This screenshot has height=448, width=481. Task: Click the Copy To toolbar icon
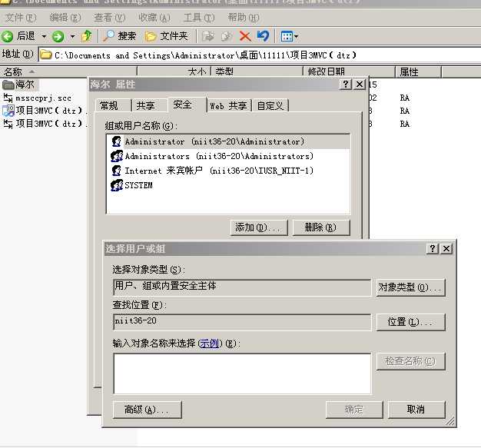tap(227, 36)
